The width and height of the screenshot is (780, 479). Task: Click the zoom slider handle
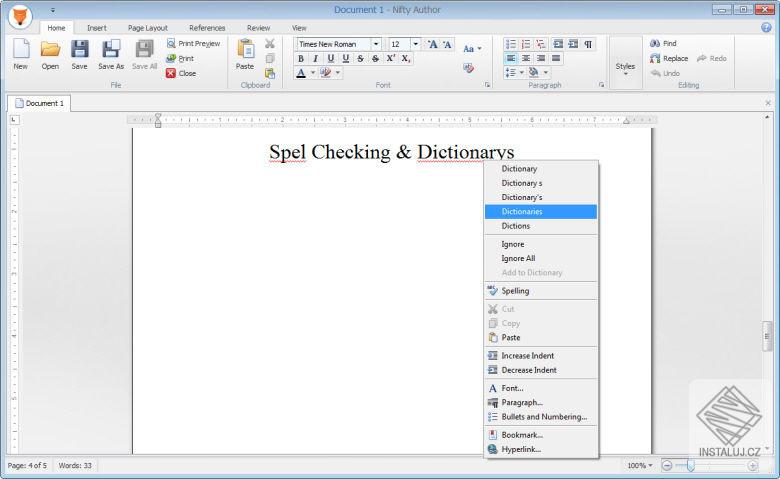(690, 466)
